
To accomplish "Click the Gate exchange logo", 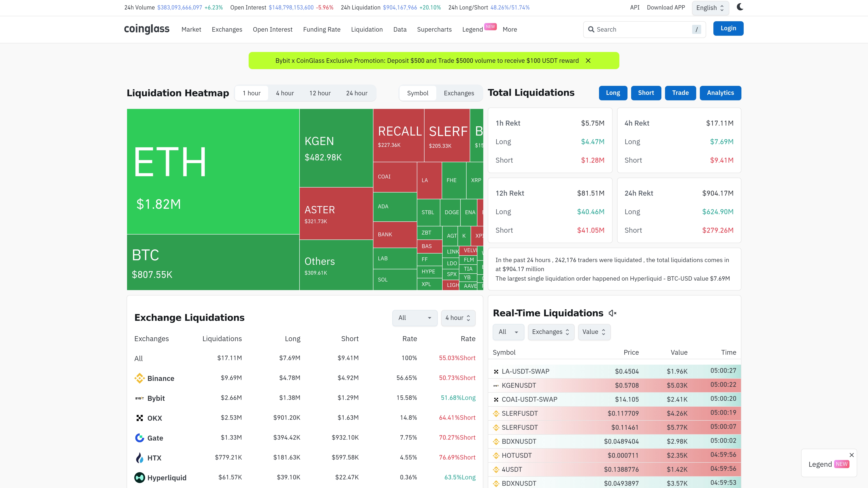I will [139, 438].
